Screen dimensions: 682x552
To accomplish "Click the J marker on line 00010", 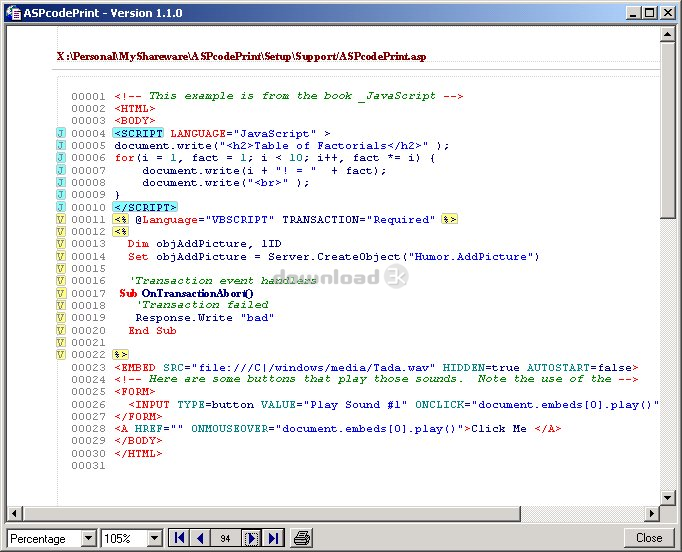I will tap(61, 207).
